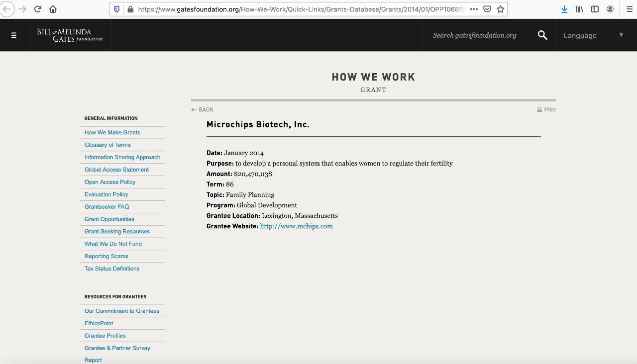This screenshot has width=637, height=364.
Task: Open Global Access Statement link
Action: [x=116, y=170]
